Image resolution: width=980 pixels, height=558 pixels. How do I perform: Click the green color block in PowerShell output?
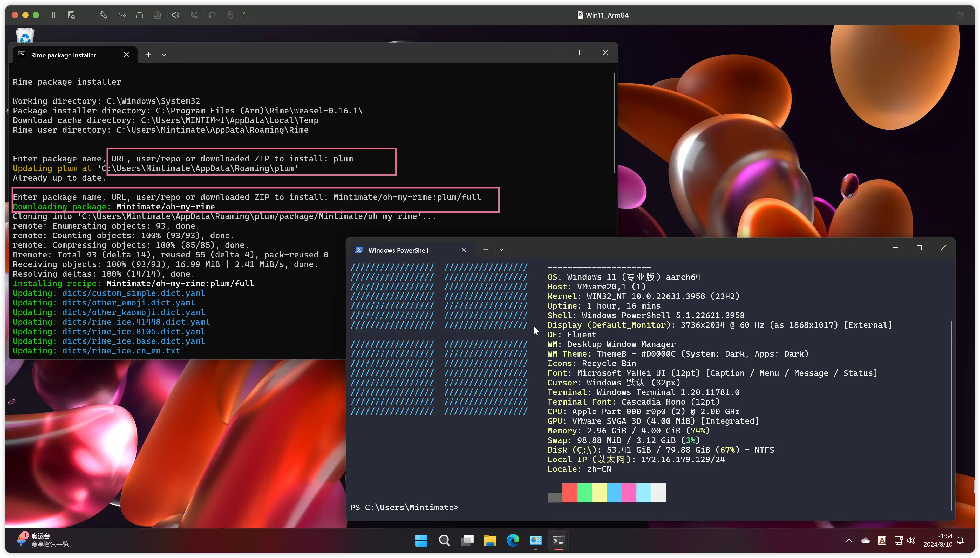584,493
